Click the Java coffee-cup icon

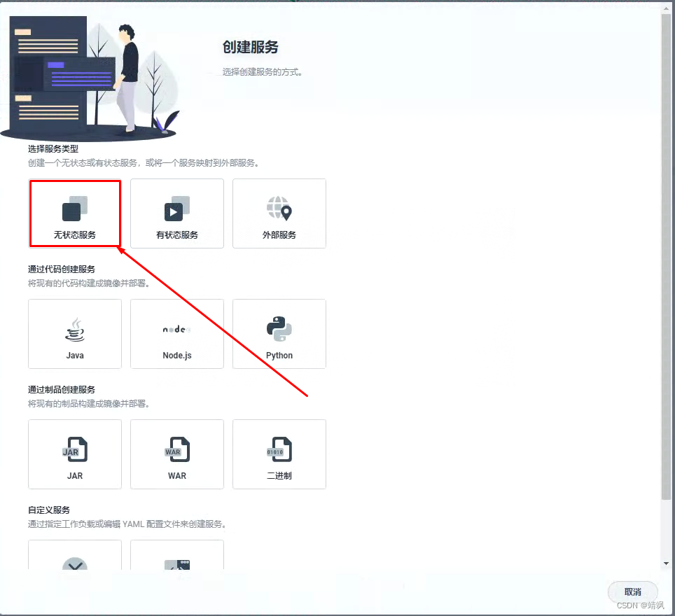point(74,328)
